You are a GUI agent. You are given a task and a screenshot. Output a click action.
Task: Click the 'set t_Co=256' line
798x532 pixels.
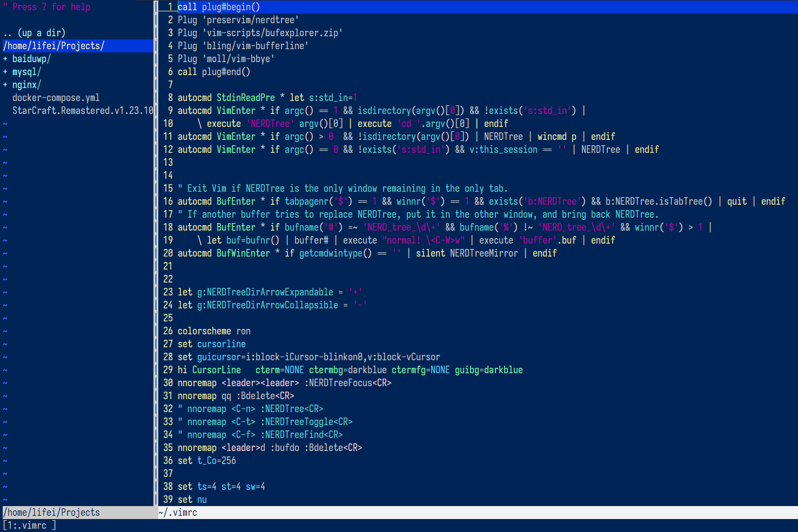pyautogui.click(x=207, y=461)
